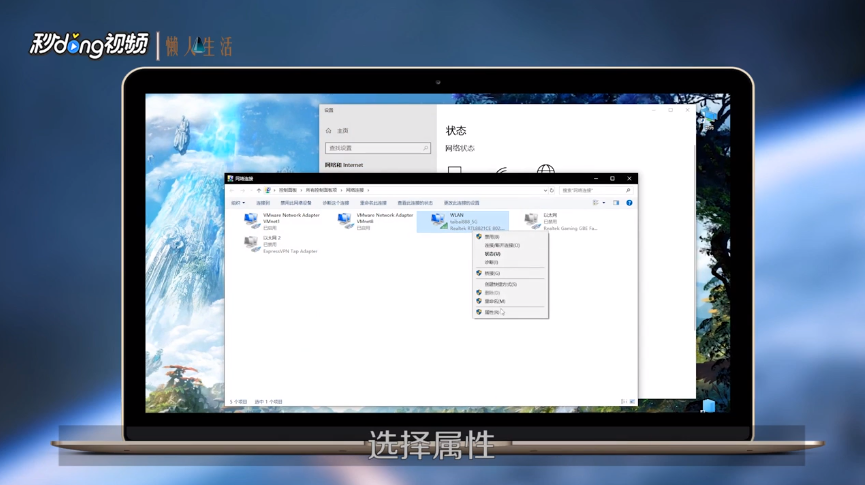Open the recent locations dropdown arrow

tap(251, 190)
